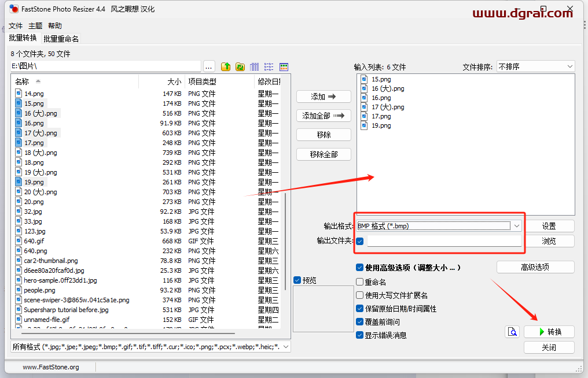Viewport: 588px width, 378px height.
Task: Switch to details list view icon
Action: tap(255, 66)
